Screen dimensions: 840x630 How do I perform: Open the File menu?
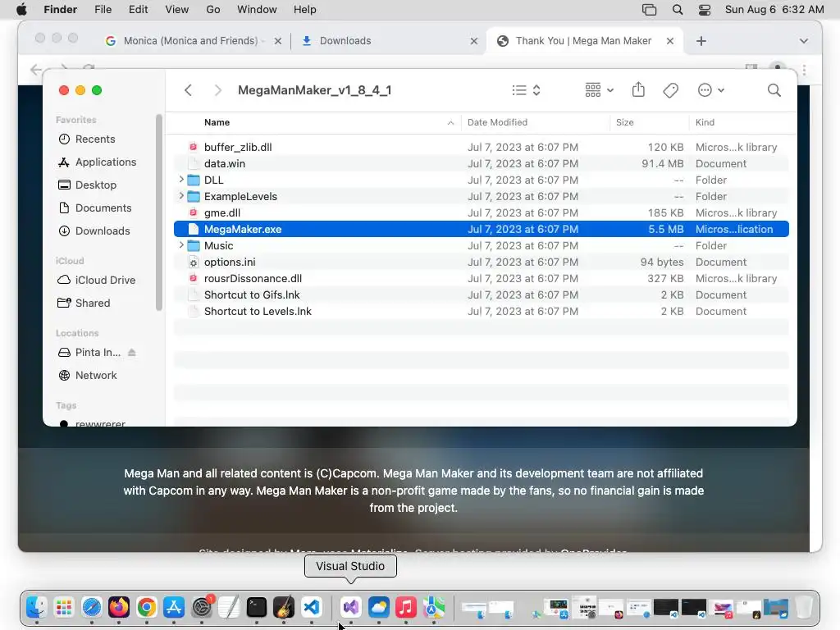coord(103,10)
